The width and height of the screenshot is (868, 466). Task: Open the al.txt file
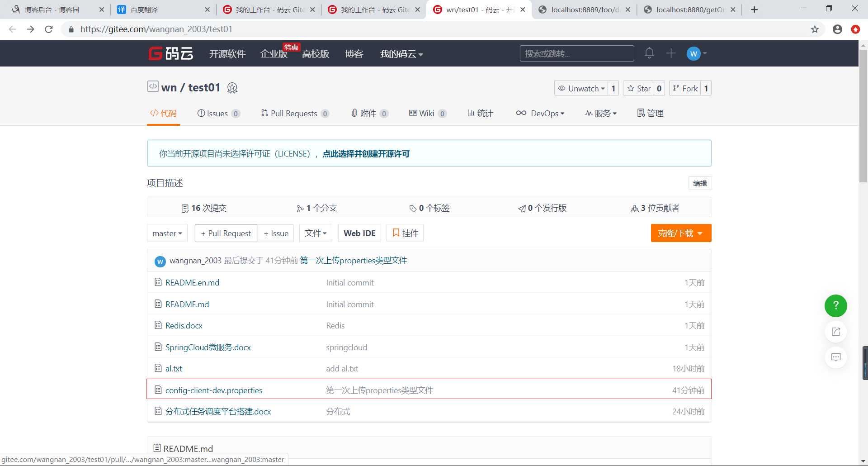[174, 369]
